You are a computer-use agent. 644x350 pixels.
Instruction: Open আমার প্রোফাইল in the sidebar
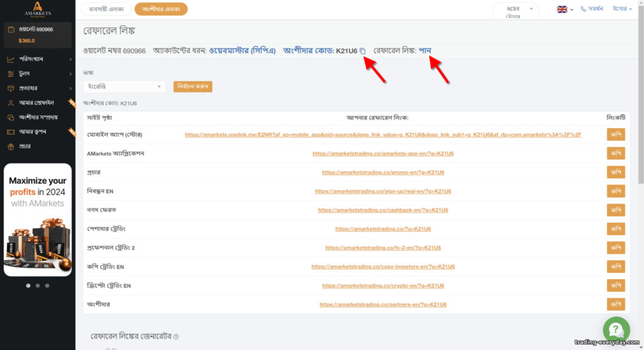click(38, 103)
